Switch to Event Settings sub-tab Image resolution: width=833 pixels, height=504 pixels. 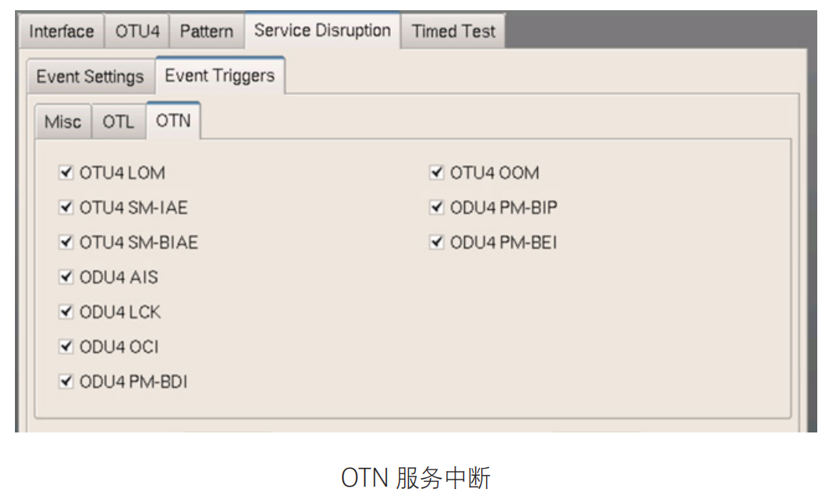pos(90,76)
